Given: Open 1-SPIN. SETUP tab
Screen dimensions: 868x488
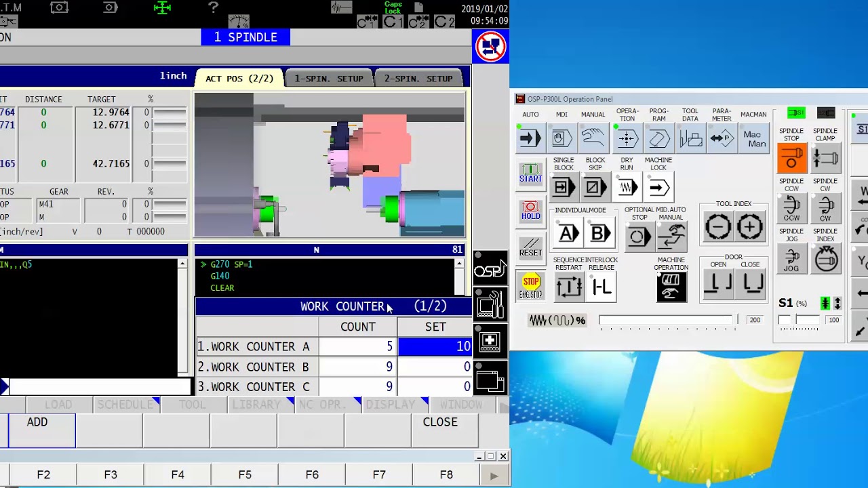Looking at the screenshot, I should [x=329, y=78].
